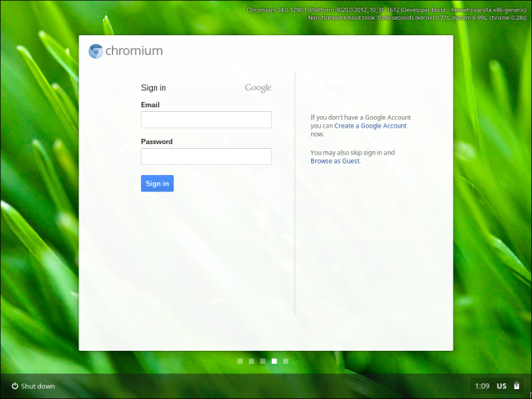
Task: Click the Email field label
Action: tap(150, 105)
